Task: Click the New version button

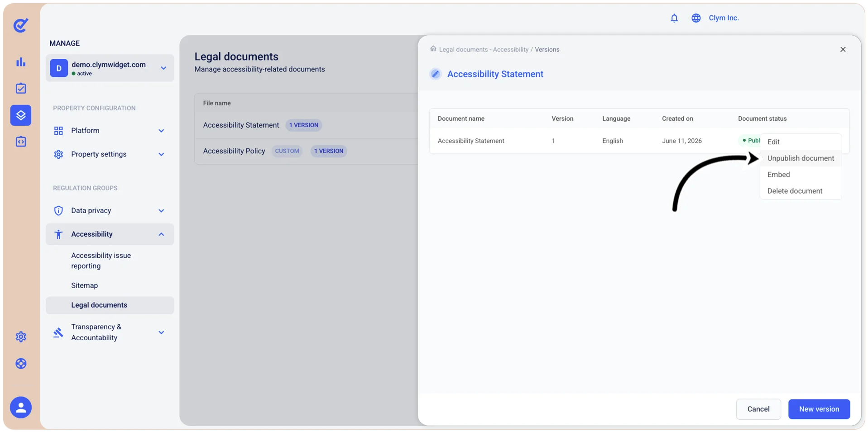Action: pos(819,409)
